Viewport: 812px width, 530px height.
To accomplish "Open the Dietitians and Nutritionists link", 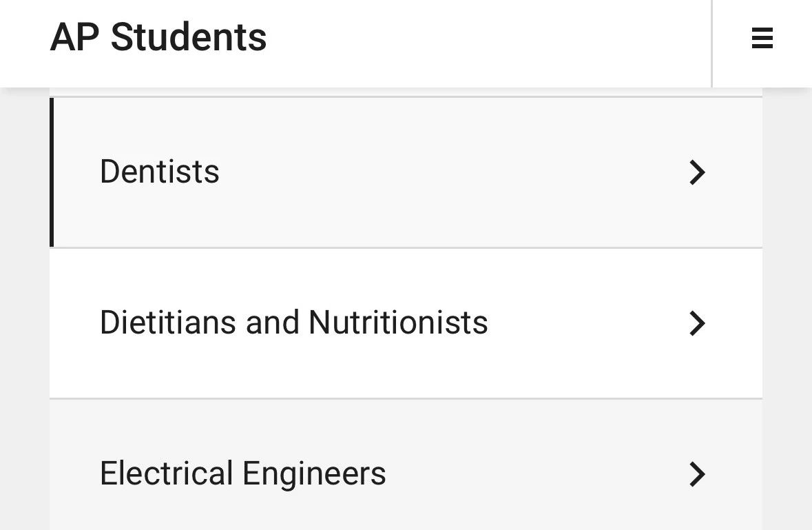I will pos(293,323).
